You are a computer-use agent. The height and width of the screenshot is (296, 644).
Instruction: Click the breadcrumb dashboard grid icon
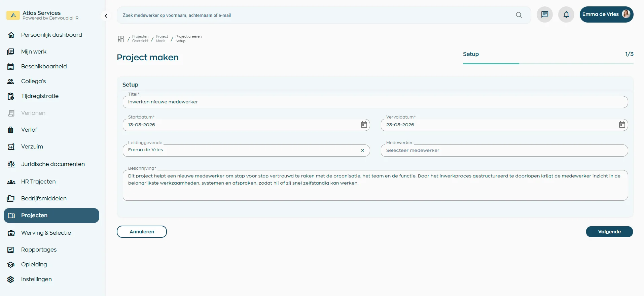(121, 39)
